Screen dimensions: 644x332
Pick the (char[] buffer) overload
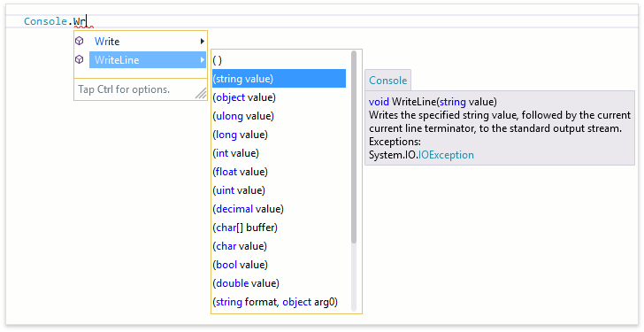280,228
